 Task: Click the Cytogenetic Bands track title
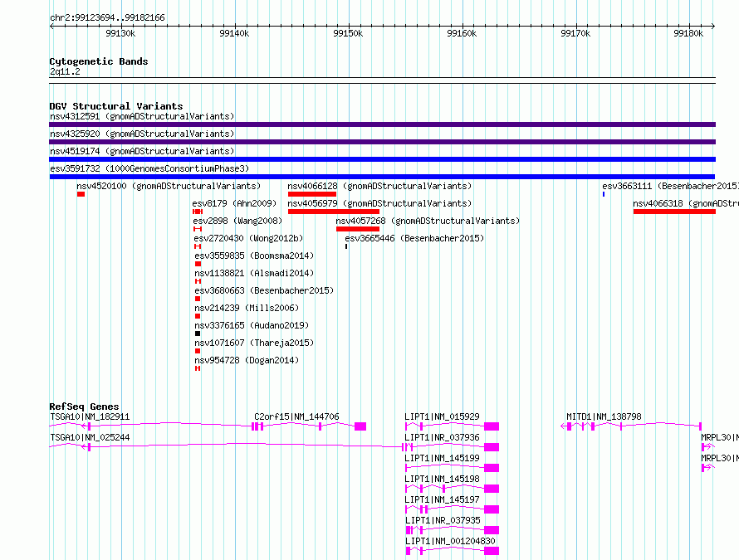(x=99, y=61)
